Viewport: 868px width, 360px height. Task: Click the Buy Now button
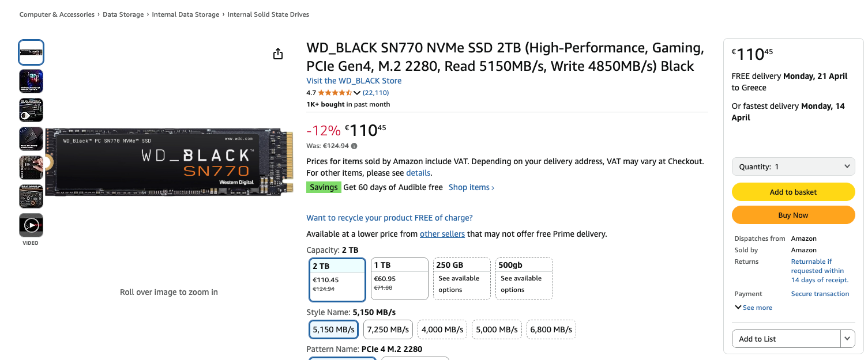tap(793, 215)
